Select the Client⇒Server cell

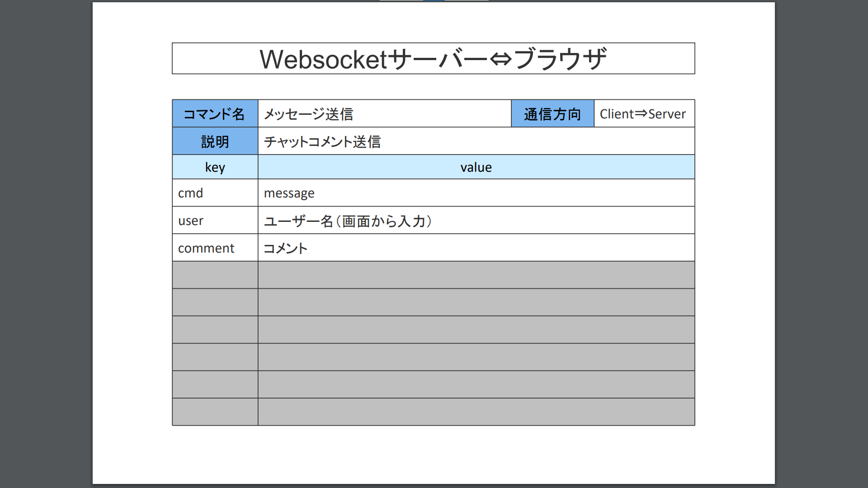tap(644, 114)
